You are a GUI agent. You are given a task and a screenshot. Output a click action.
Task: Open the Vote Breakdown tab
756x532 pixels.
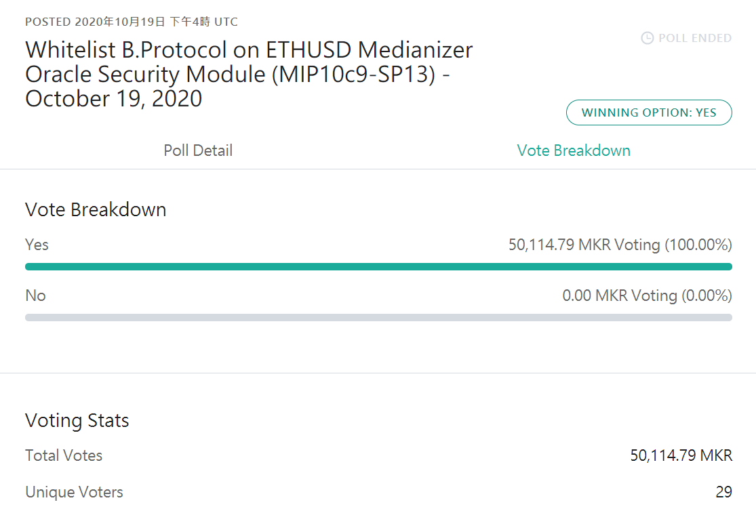(574, 150)
